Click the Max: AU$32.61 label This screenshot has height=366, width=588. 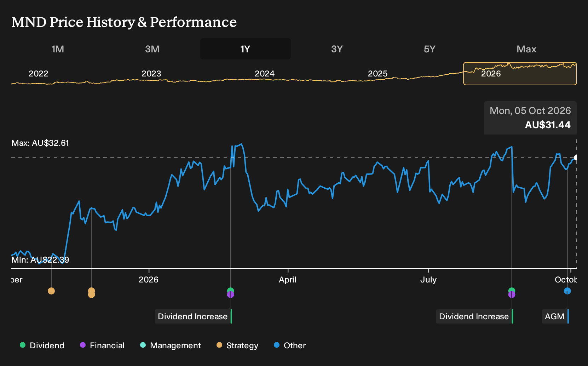tap(40, 143)
